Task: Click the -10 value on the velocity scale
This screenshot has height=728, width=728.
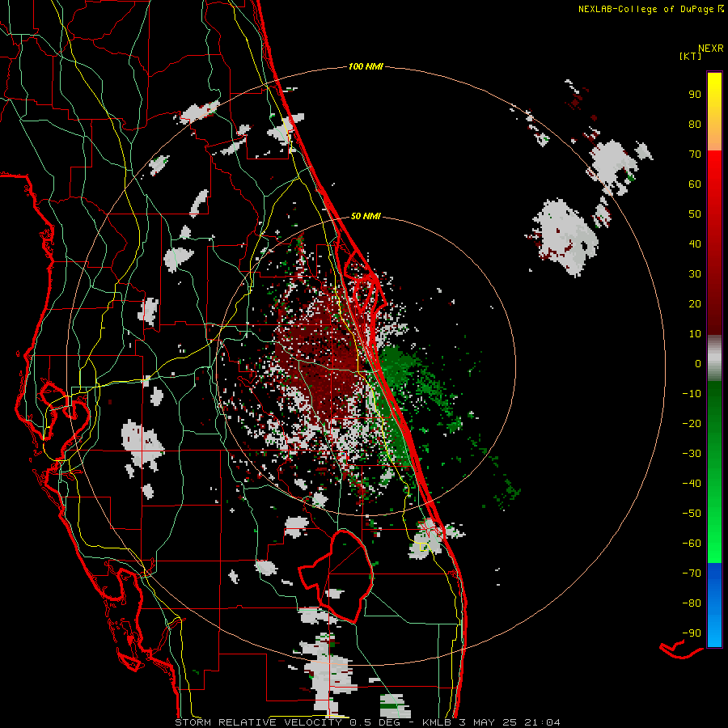Action: coord(692,394)
